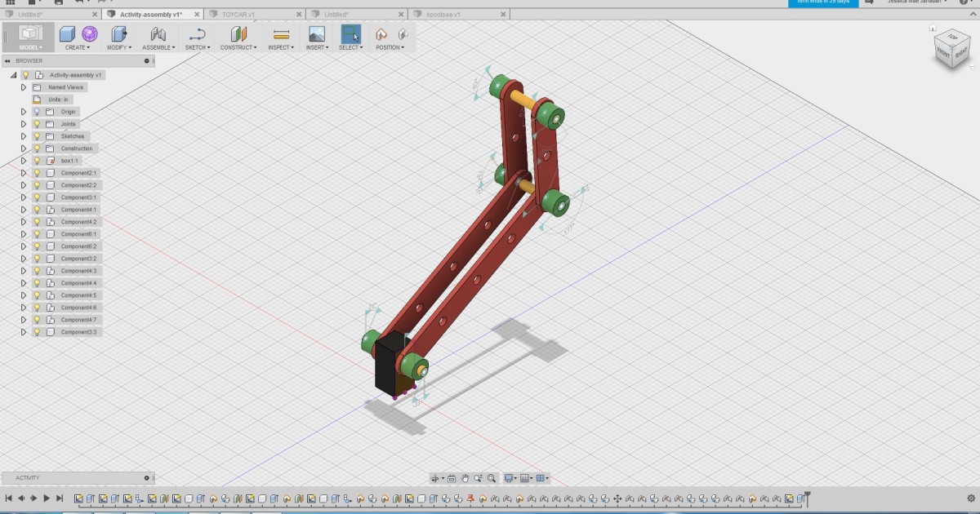Open the Construct tool

point(237,35)
